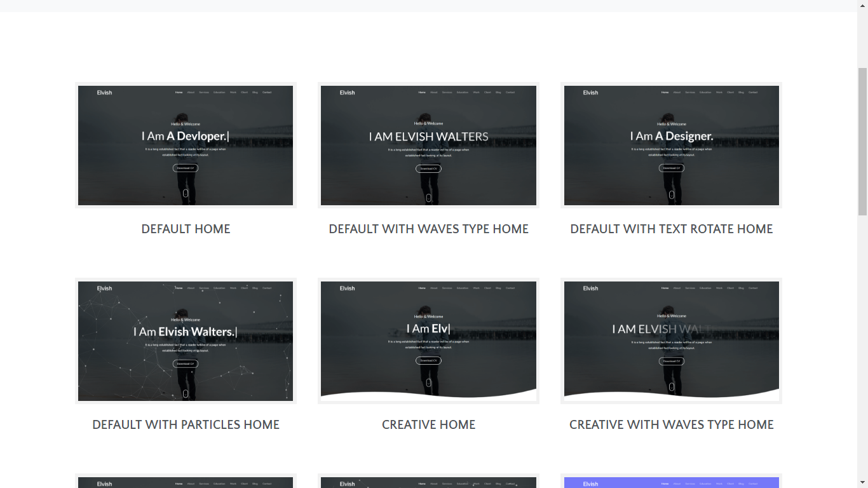Click Elvish logo in Creative Home preview
The width and height of the screenshot is (868, 488).
pos(347,288)
